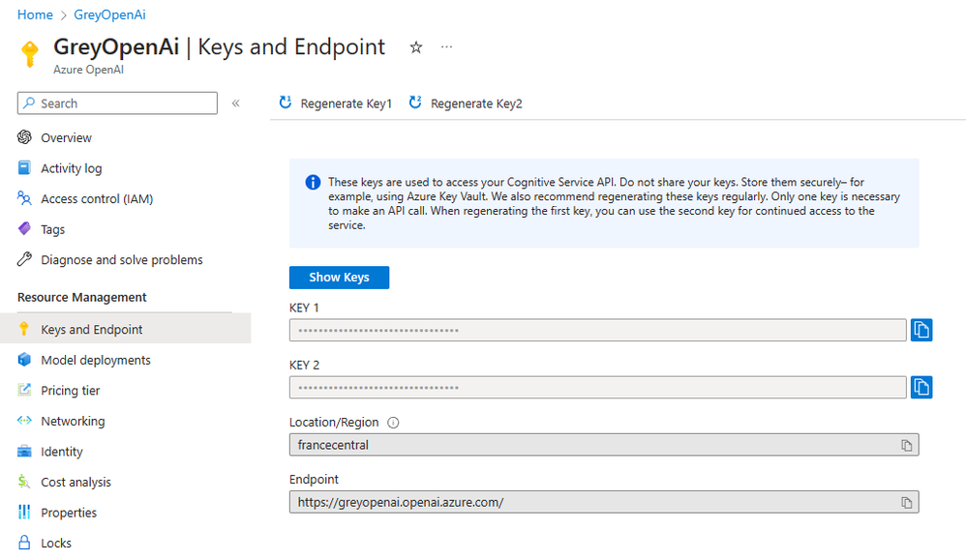Go to Home breadcrumb link
The width and height of the screenshot is (966, 560).
35,15
